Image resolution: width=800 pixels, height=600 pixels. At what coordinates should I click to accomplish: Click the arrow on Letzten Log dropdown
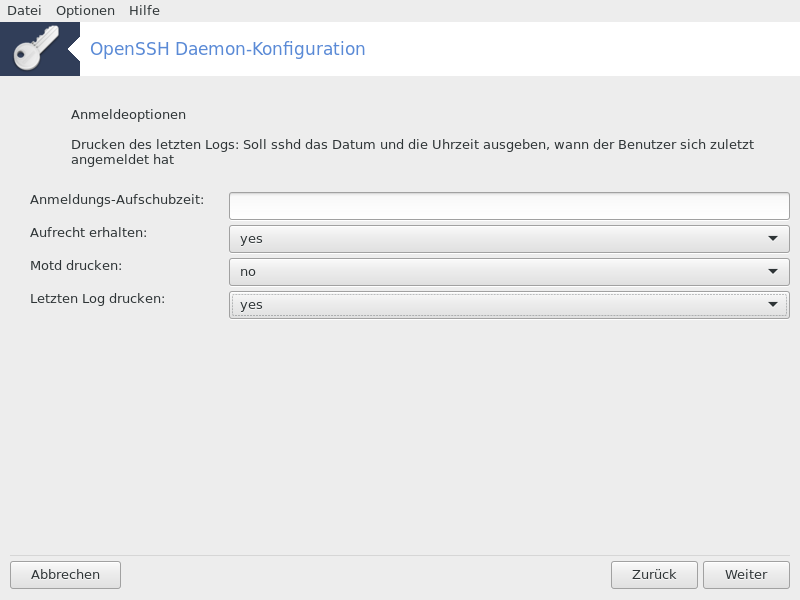773,305
